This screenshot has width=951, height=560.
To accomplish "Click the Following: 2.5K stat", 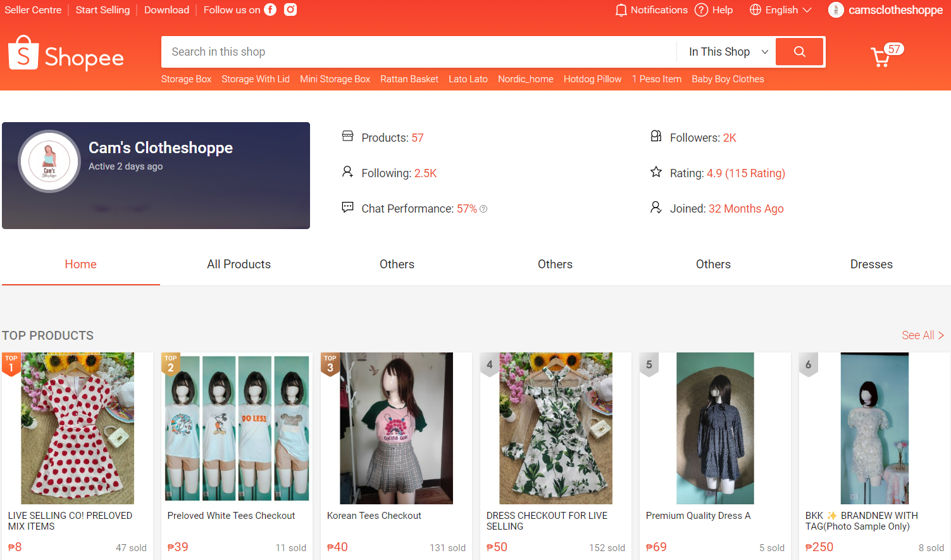I will (x=399, y=173).
